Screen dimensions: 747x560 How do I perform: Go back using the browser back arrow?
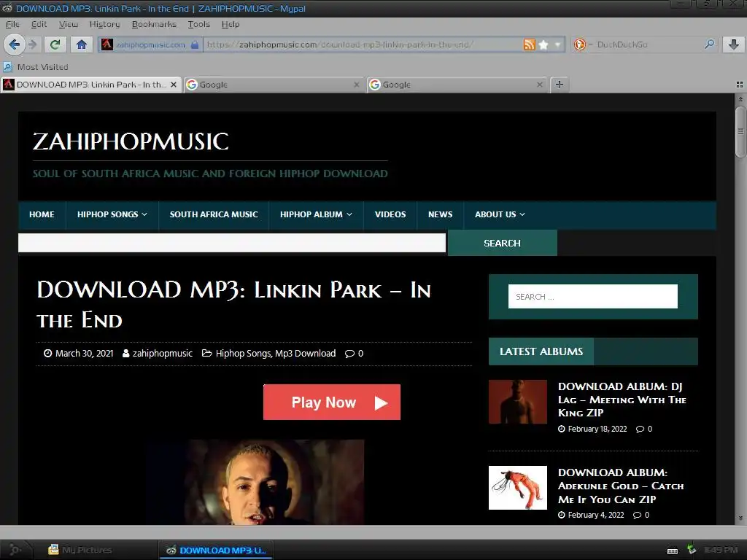[14, 44]
